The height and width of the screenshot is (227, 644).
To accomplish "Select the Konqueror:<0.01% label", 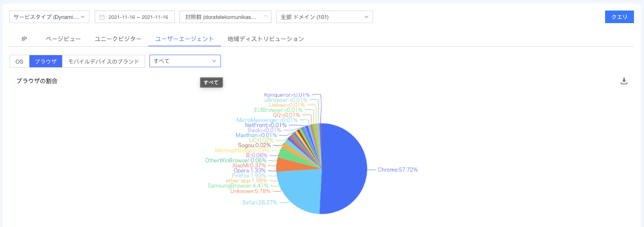I will point(287,95).
